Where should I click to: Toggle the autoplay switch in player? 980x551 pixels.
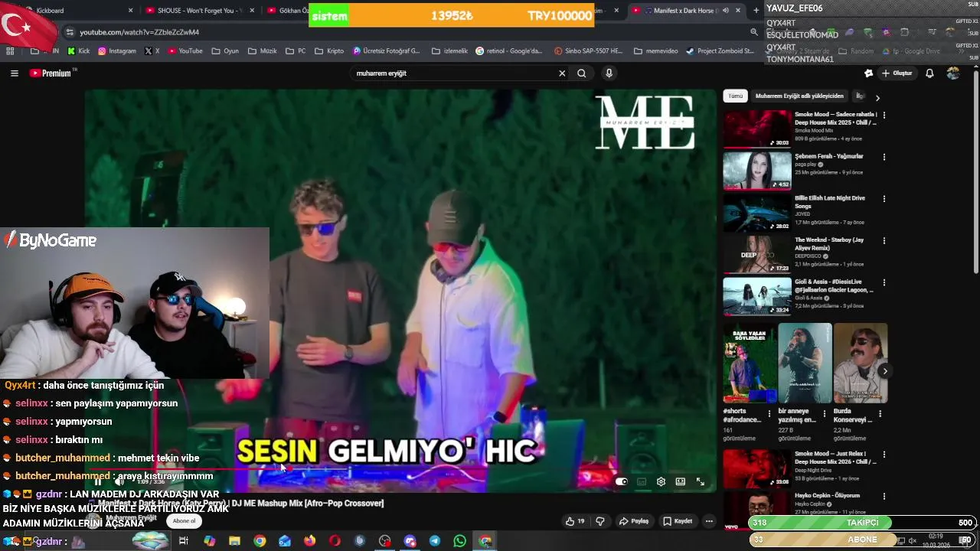point(622,481)
